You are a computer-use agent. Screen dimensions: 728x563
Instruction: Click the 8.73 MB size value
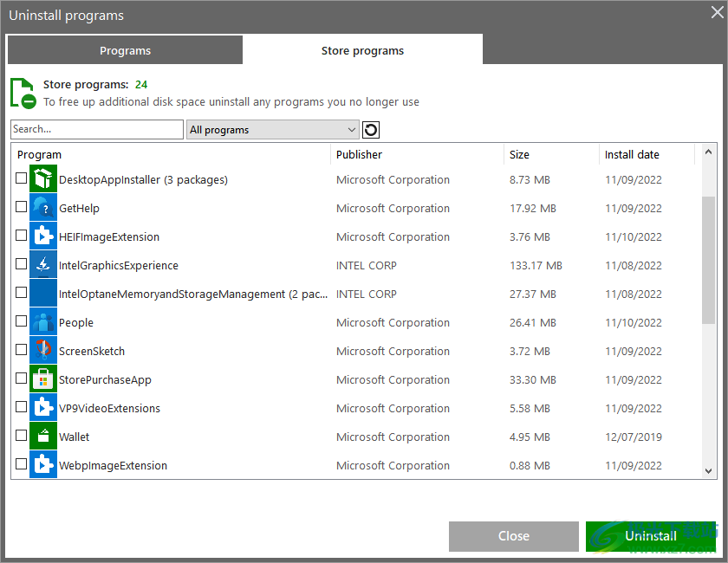pos(530,179)
